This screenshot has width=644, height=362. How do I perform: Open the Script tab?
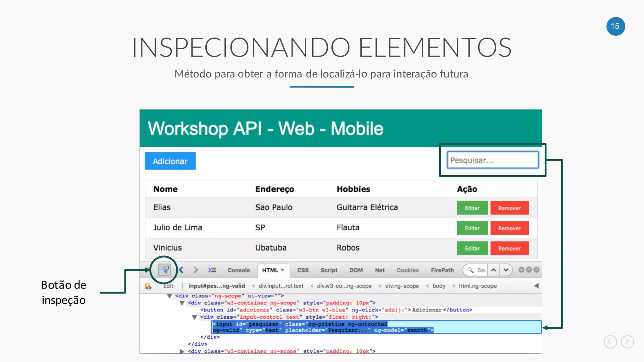[329, 270]
